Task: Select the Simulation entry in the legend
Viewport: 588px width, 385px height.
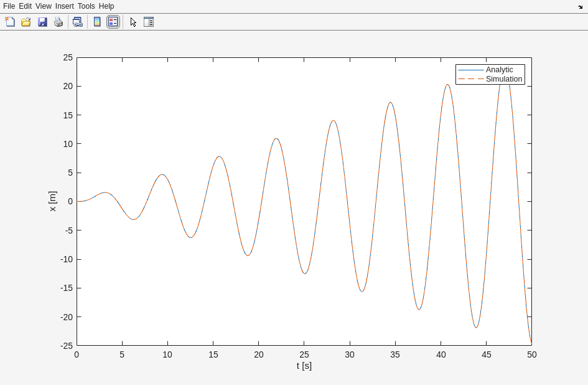Action: (503, 79)
